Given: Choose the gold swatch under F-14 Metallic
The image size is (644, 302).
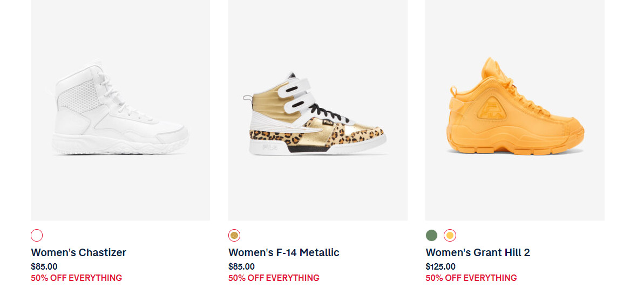Looking at the screenshot, I should [x=234, y=235].
